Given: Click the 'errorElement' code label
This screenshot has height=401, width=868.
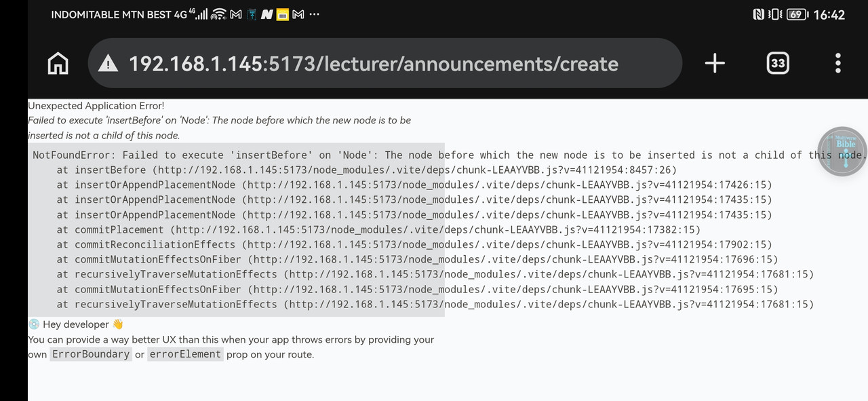Looking at the screenshot, I should (185, 354).
